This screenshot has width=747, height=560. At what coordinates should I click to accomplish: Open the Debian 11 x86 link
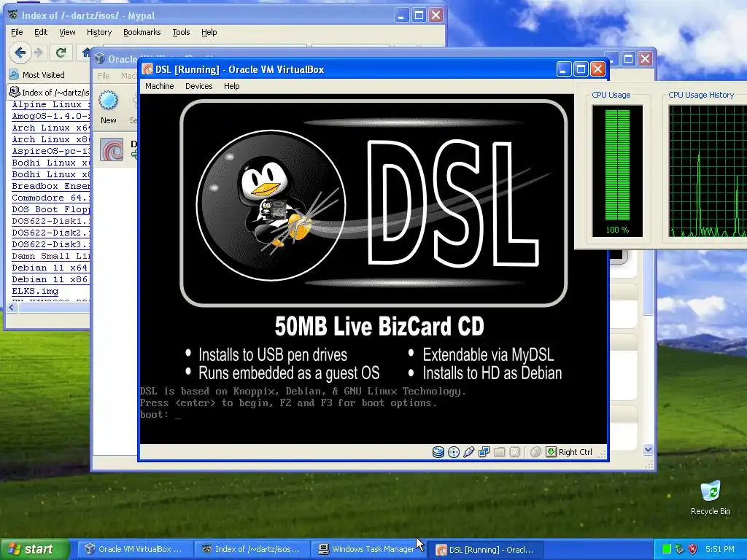point(50,279)
